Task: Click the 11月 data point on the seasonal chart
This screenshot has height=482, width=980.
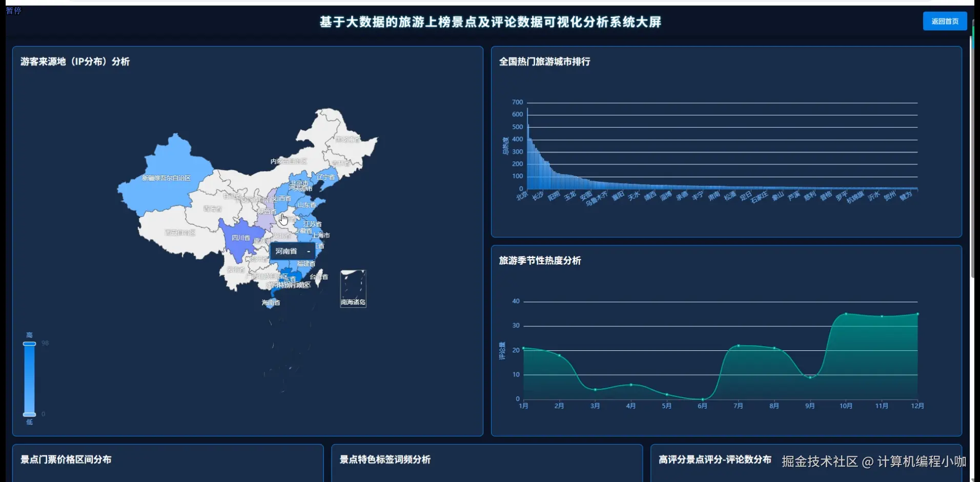Action: click(882, 317)
